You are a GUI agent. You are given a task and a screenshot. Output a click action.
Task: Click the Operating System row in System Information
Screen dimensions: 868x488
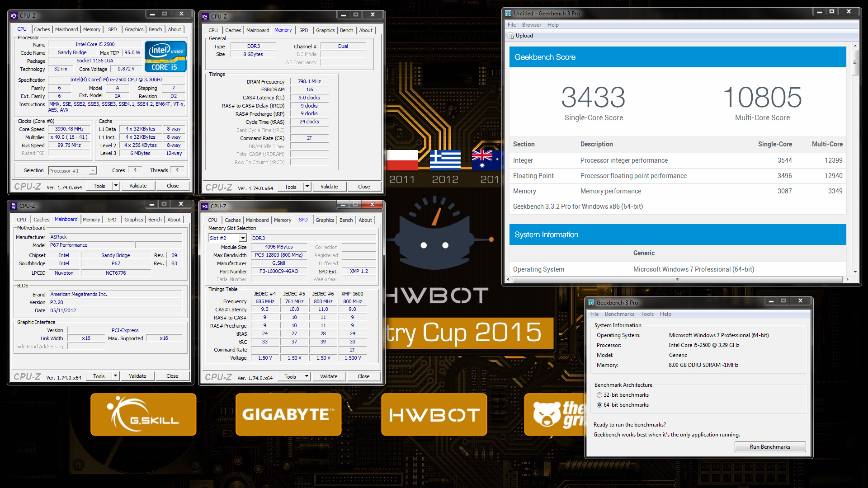click(x=677, y=269)
